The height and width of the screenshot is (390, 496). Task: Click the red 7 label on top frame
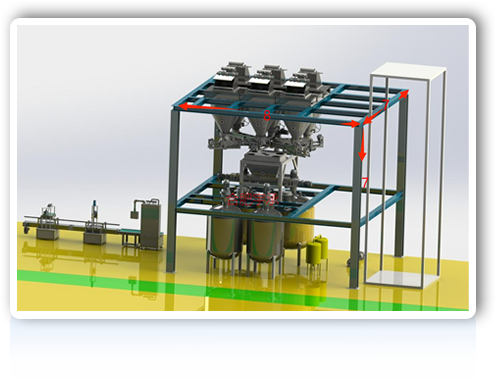[x=385, y=105]
